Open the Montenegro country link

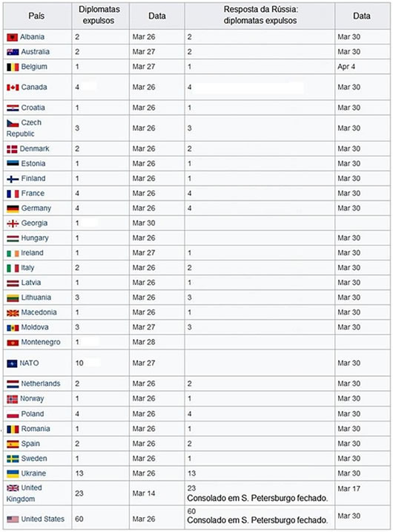[x=41, y=342]
